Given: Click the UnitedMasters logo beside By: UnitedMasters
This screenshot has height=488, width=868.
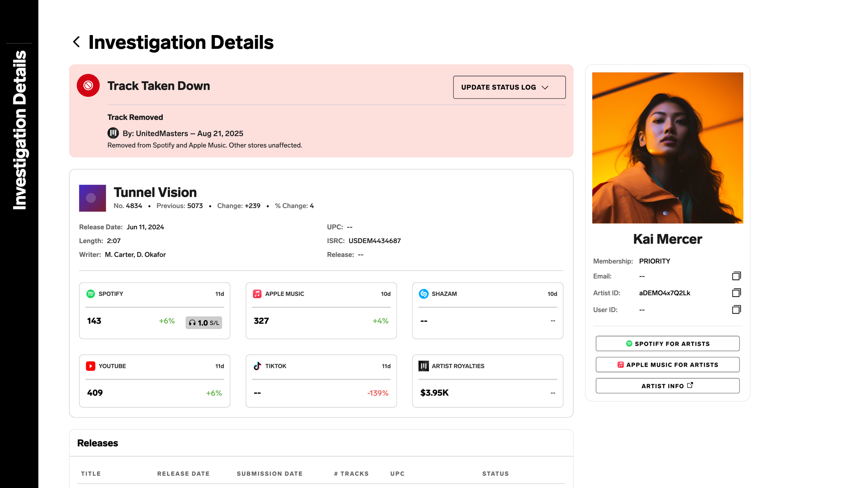Looking at the screenshot, I should point(113,133).
